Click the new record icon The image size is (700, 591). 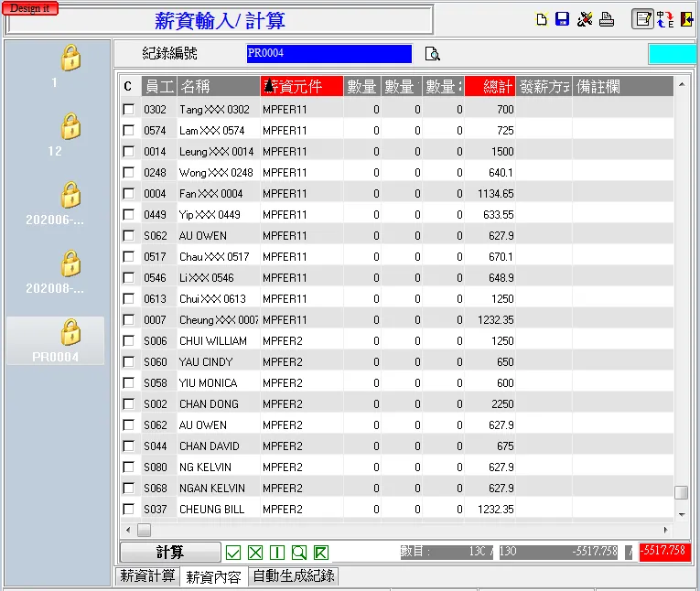tap(542, 19)
